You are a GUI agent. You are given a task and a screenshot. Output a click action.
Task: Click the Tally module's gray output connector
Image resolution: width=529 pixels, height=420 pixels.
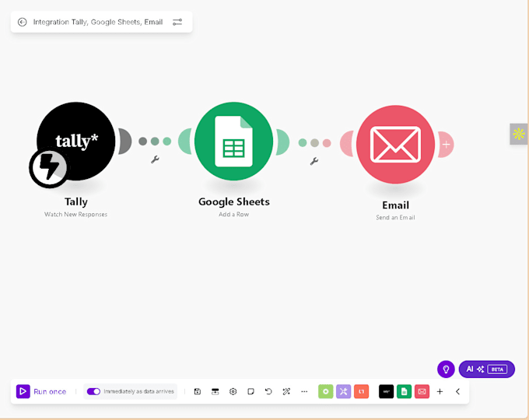[124, 141]
